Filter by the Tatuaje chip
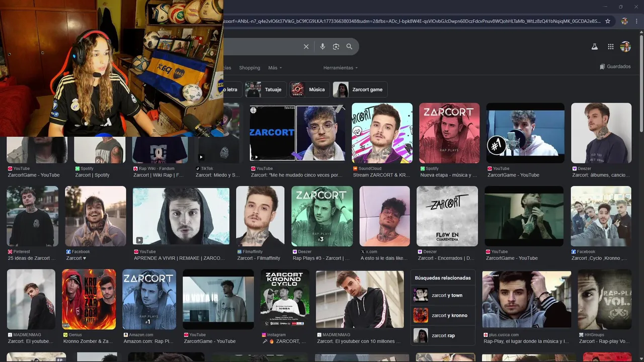Image resolution: width=644 pixels, height=362 pixels. click(265, 89)
